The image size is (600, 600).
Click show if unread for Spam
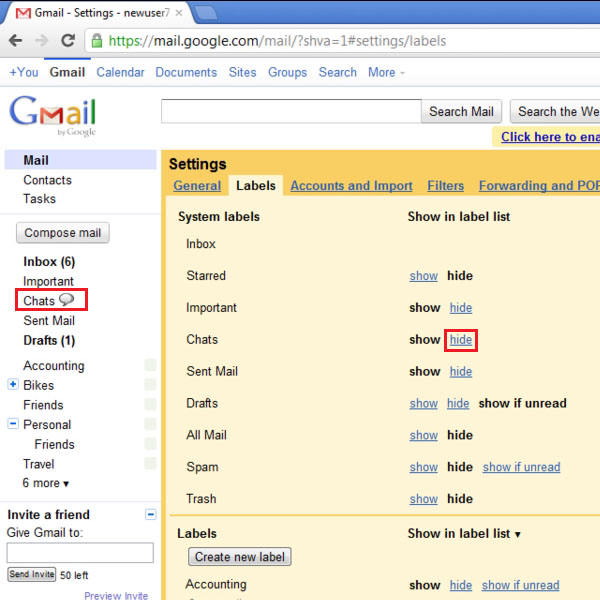tap(521, 467)
